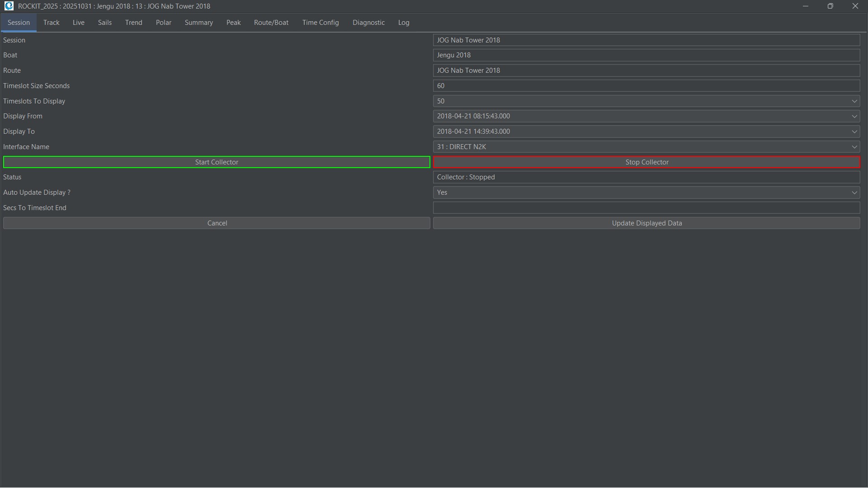Expand the Interface Name combo box
Image resolution: width=868 pixels, height=488 pixels.
click(x=854, y=147)
